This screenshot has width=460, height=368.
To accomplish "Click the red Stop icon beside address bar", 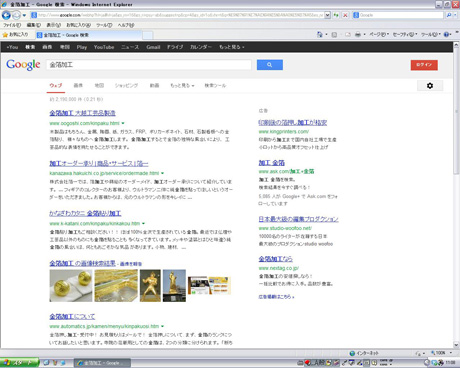I will (345, 15).
